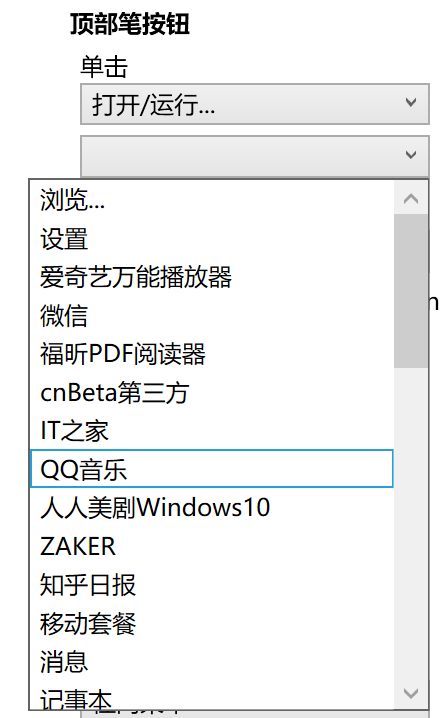Select 浏览... from the list

212,200
